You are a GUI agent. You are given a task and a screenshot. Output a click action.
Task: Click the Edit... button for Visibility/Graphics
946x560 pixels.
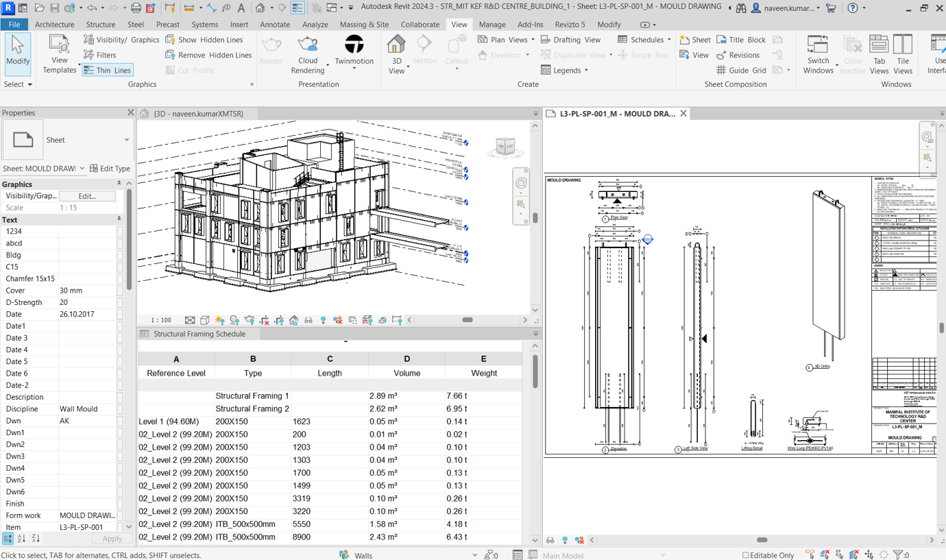coord(87,196)
